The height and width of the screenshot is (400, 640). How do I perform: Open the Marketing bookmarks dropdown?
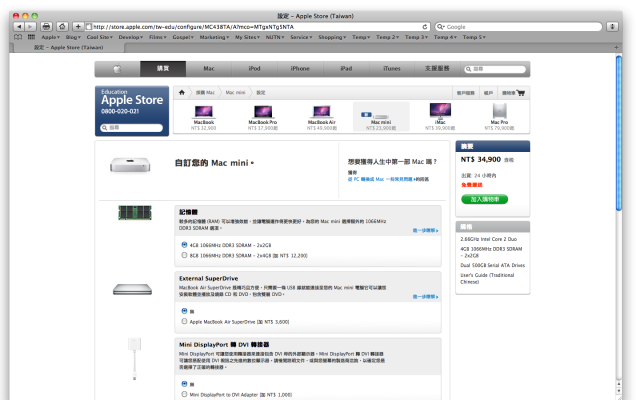pos(215,37)
